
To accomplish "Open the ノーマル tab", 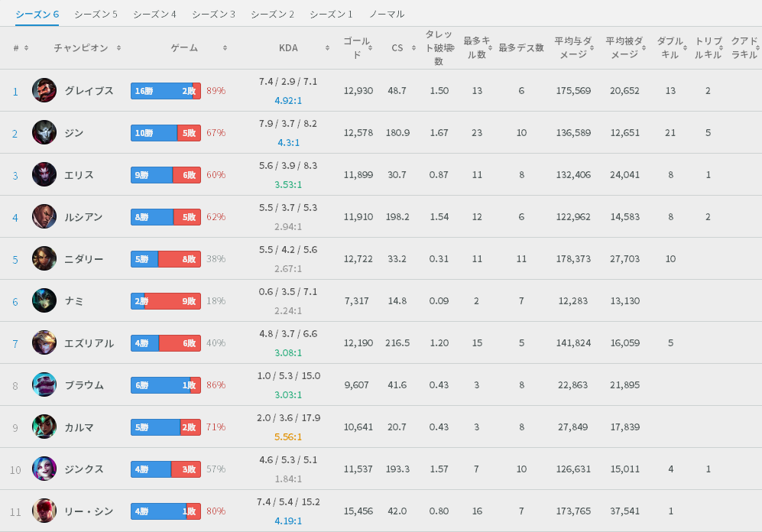I will (x=387, y=15).
